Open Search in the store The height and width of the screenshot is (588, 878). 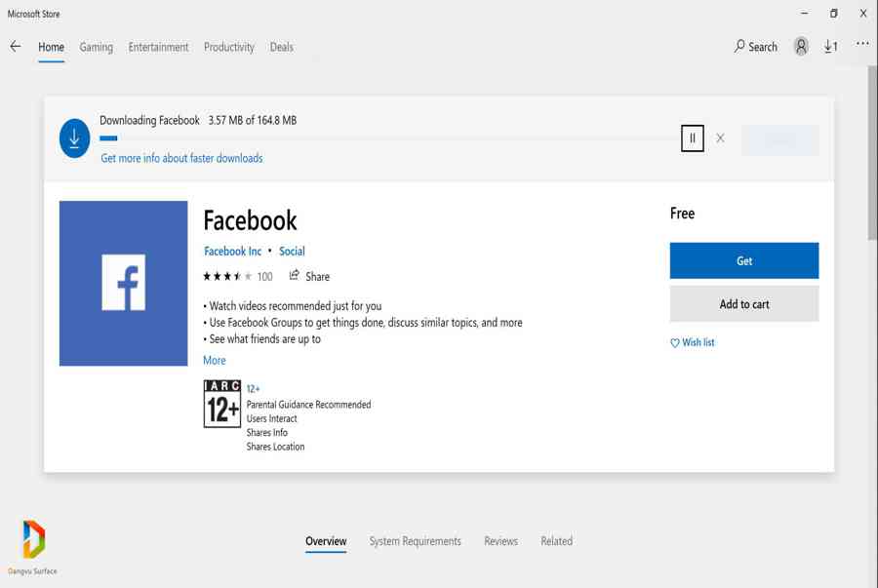pyautogui.click(x=756, y=47)
